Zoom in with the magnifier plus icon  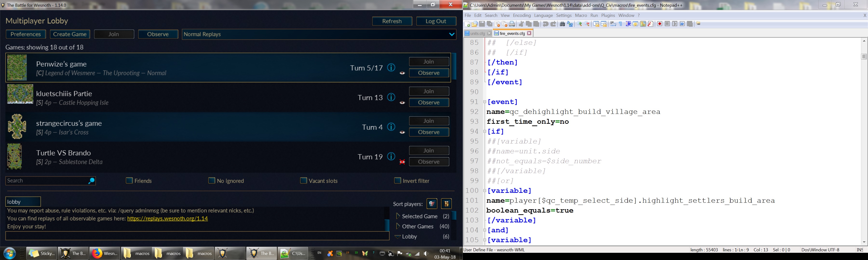tap(580, 24)
